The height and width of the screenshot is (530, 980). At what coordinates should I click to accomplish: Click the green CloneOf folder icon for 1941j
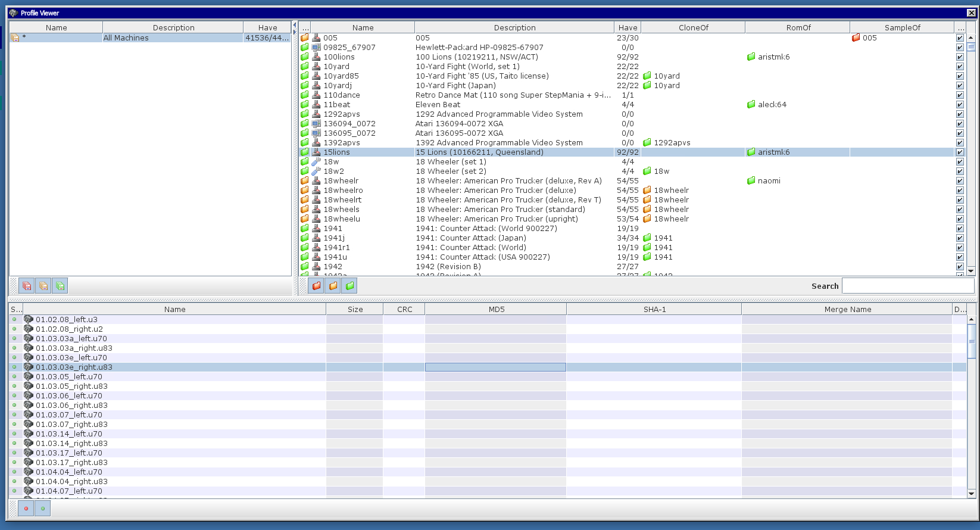click(647, 238)
